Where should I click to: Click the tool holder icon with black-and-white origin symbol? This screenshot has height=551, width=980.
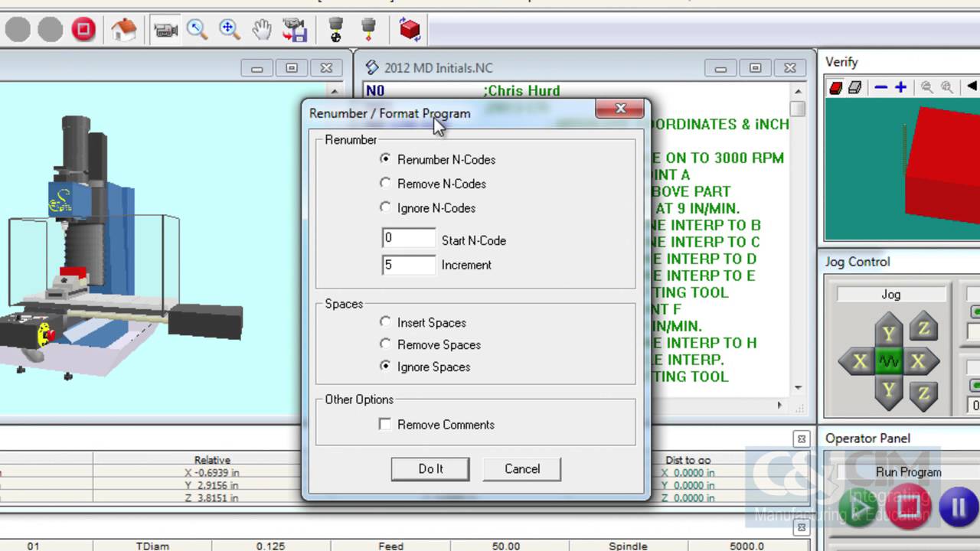coord(335,30)
